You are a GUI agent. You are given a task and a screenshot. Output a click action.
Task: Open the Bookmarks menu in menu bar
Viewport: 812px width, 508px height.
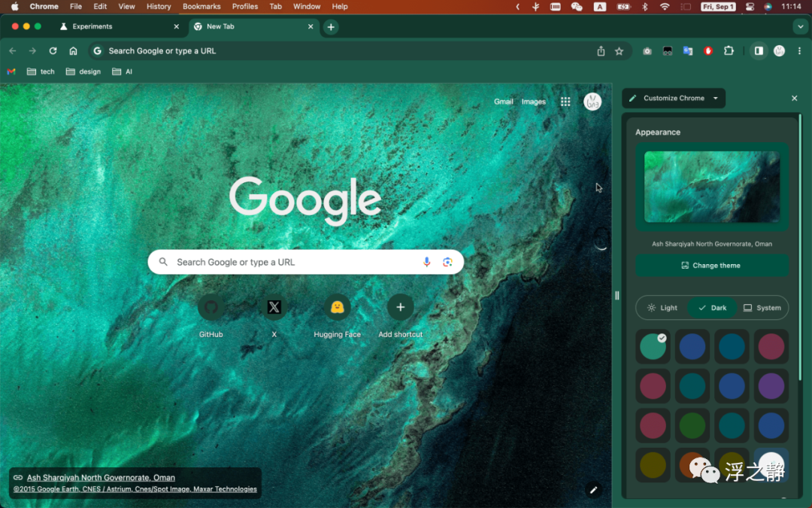201,7
